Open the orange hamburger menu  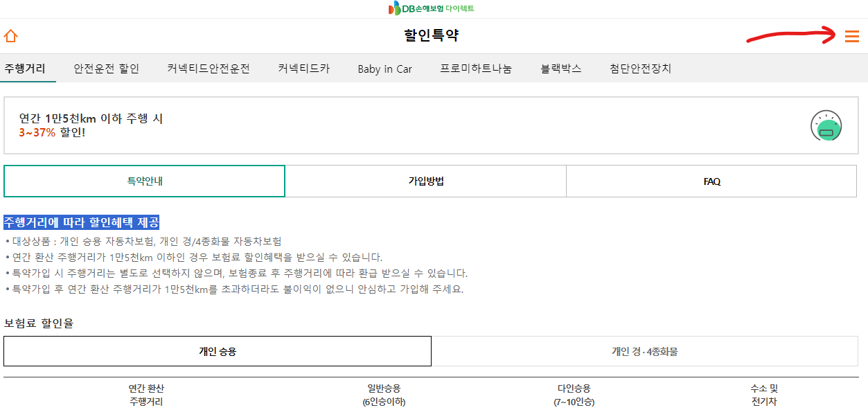pos(852,36)
